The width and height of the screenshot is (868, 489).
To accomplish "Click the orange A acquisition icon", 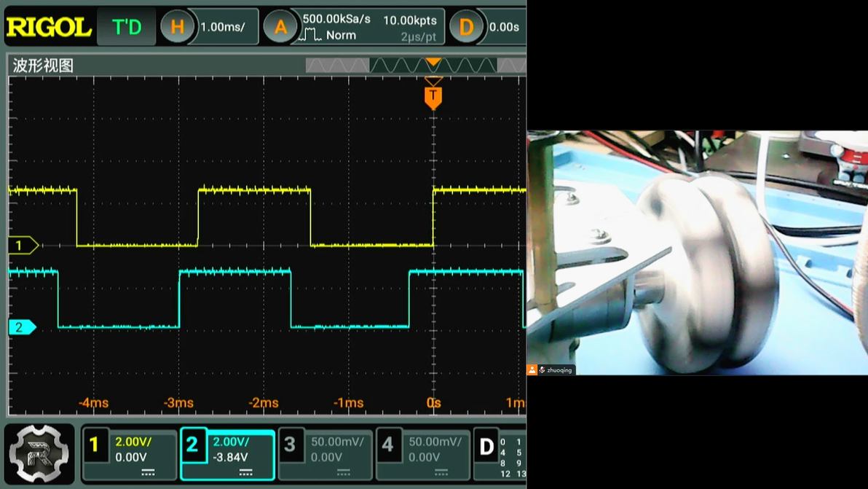I will [x=280, y=28].
